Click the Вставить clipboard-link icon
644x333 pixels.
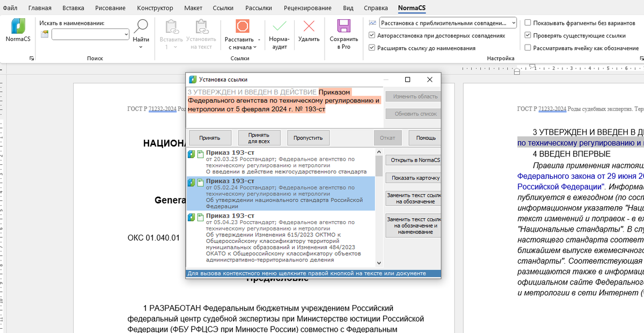pyautogui.click(x=171, y=26)
